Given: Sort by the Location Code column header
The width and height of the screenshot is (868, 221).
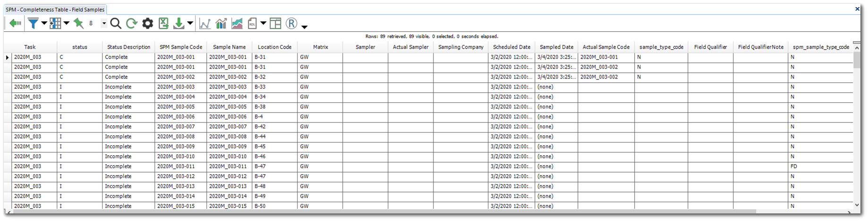Looking at the screenshot, I should 274,47.
